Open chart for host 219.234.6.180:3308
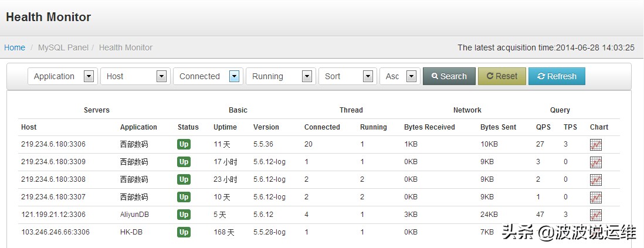Image resolution: width=644 pixels, height=248 pixels. [x=596, y=179]
